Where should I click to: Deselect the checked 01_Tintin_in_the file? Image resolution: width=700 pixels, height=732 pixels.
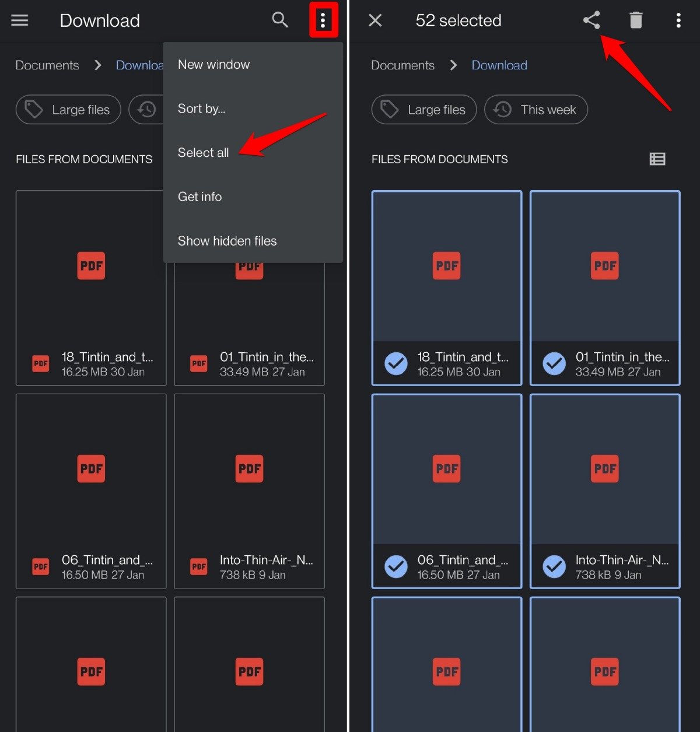pyautogui.click(x=554, y=363)
